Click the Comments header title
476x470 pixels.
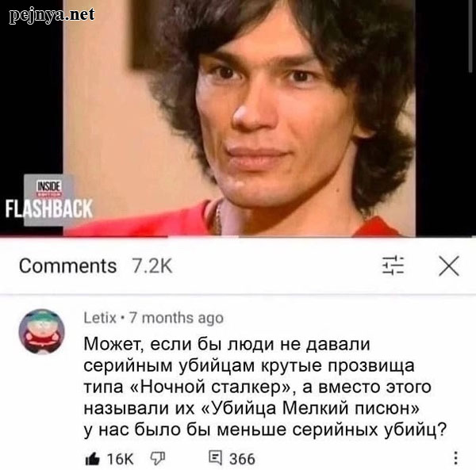point(67,266)
